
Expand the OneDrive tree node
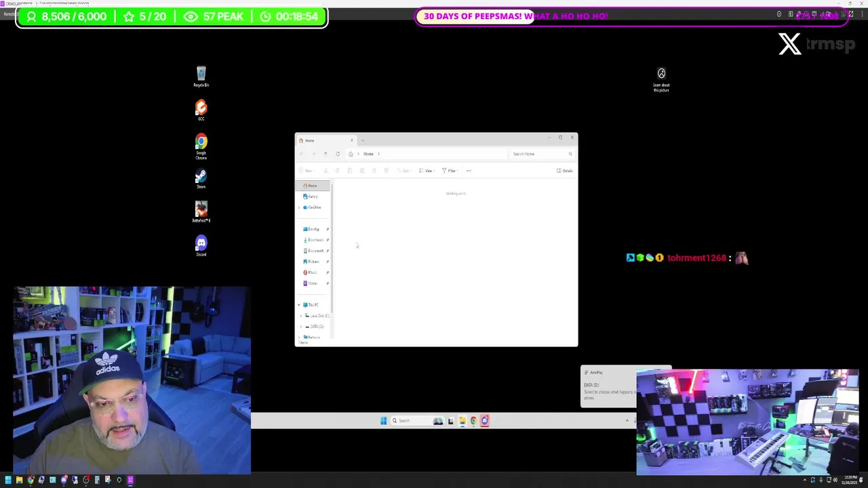point(299,207)
